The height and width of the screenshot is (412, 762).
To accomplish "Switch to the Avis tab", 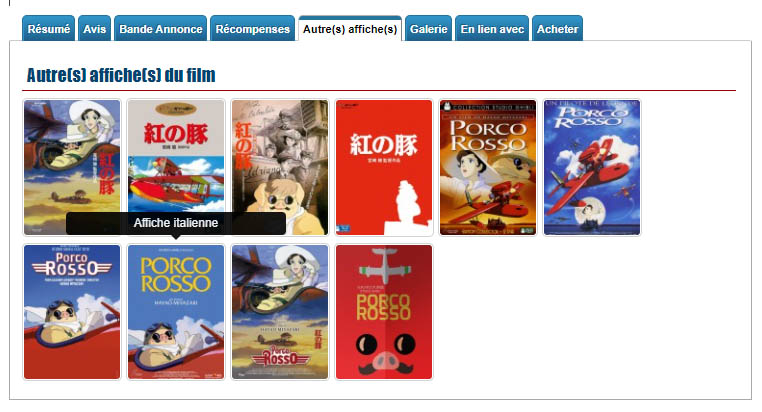I will coord(94,29).
